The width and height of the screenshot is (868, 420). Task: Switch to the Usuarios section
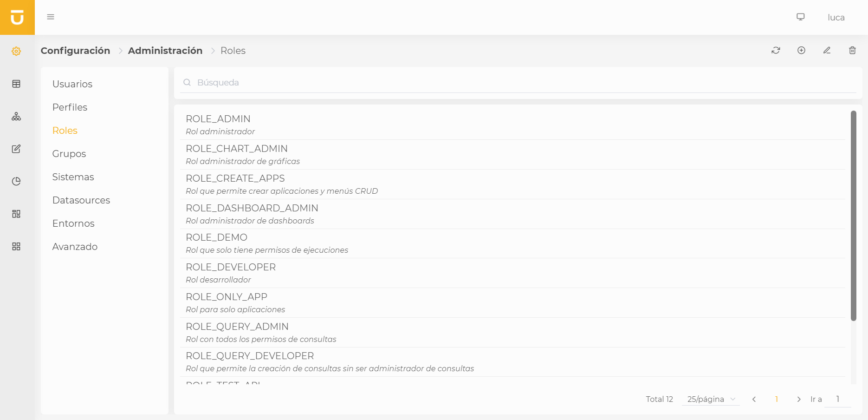coord(72,84)
